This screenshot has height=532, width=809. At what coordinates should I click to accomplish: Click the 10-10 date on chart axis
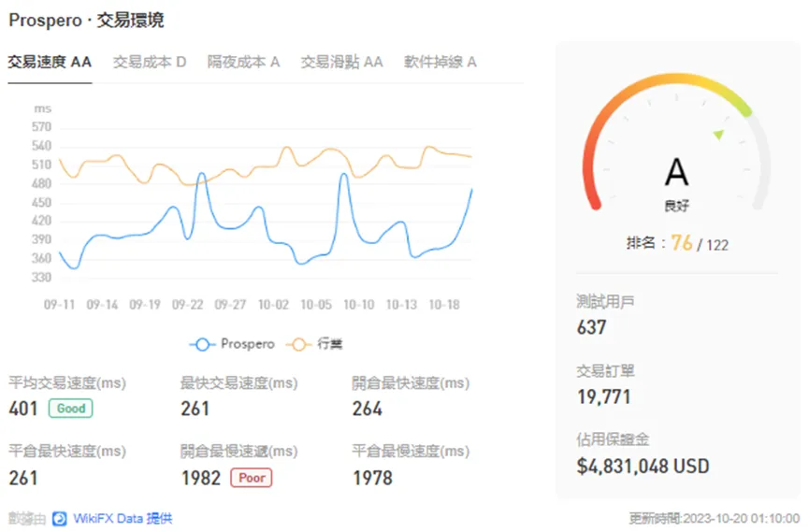click(359, 305)
